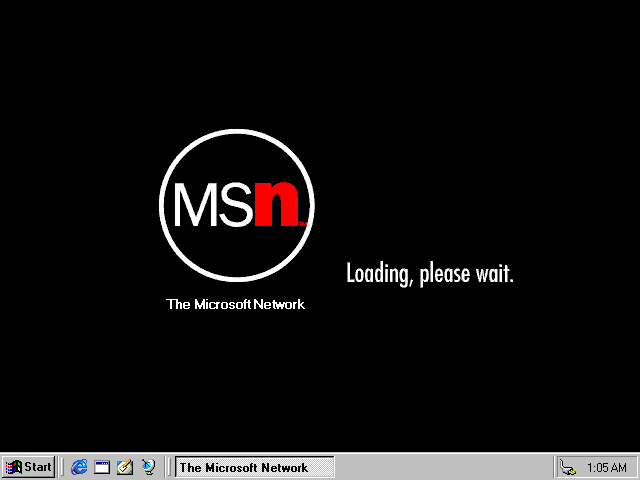This screenshot has width=640, height=480.
Task: Open the View Channels satellite dish icon
Action: pos(148,467)
